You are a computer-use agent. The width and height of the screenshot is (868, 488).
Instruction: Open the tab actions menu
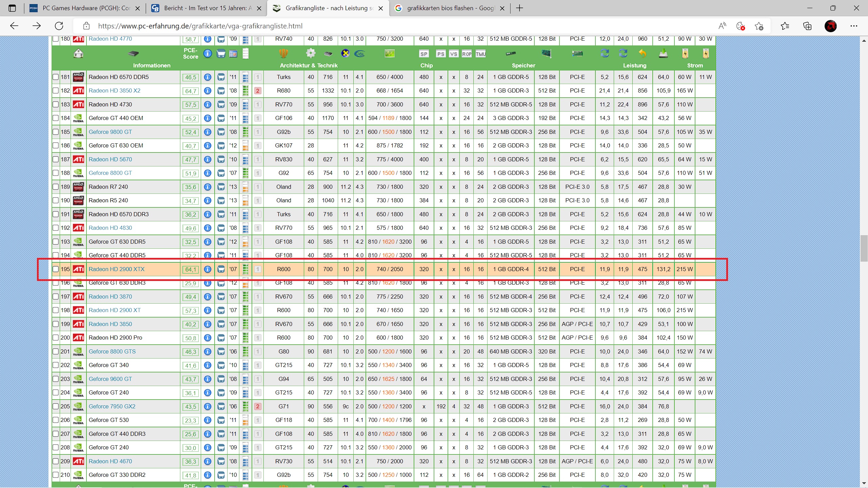tap(12, 8)
